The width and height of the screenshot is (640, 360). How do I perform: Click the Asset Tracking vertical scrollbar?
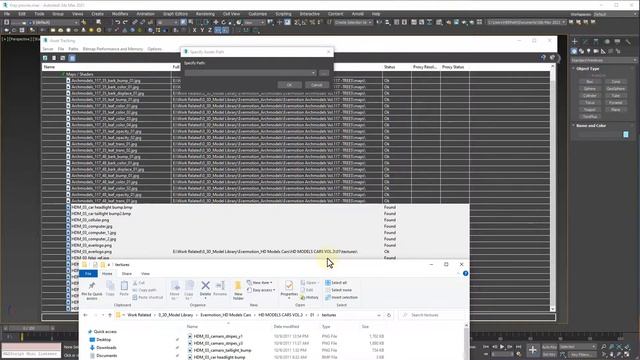[553, 188]
